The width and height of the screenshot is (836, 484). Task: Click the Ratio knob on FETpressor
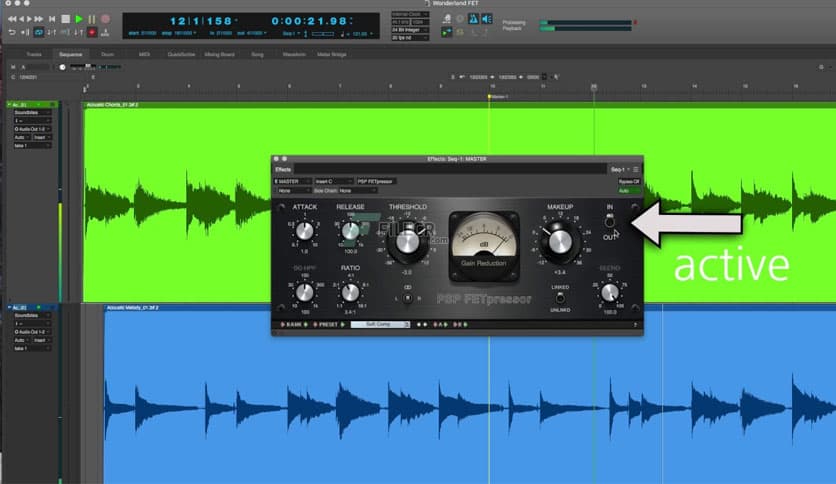350,293
